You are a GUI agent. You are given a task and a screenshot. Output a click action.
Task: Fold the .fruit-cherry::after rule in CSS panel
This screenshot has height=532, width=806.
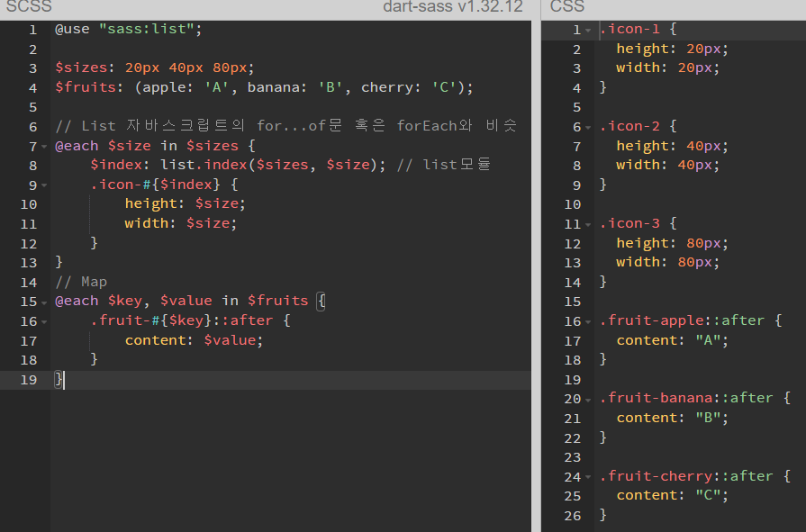click(x=588, y=476)
